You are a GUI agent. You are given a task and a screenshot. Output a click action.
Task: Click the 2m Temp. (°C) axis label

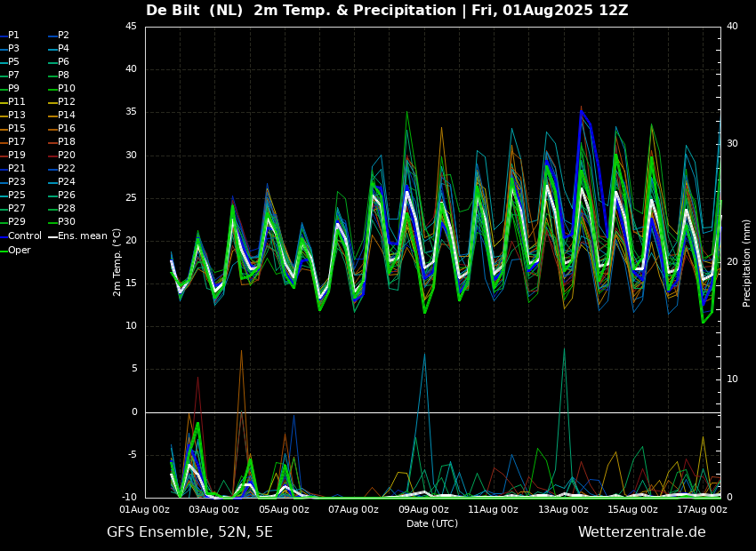pos(117,262)
